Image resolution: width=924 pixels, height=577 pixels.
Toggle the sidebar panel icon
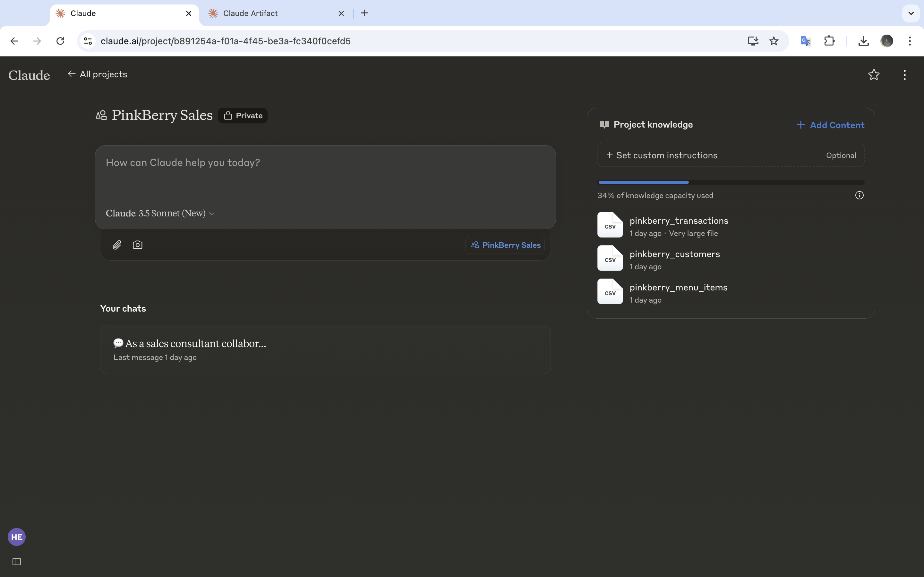16,561
